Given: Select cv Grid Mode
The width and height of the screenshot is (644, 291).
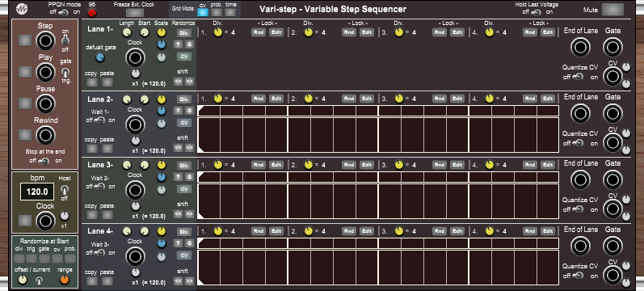Looking at the screenshot, I should (203, 12).
